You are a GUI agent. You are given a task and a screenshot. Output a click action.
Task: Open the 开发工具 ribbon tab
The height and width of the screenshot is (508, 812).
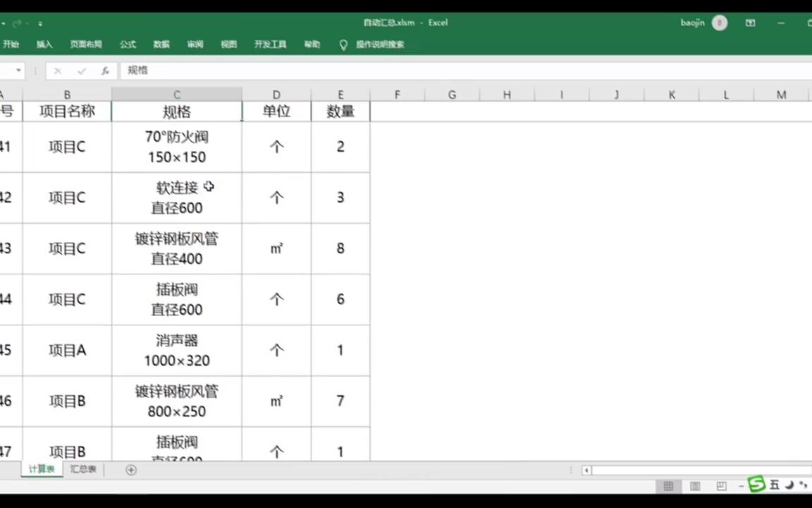(270, 44)
